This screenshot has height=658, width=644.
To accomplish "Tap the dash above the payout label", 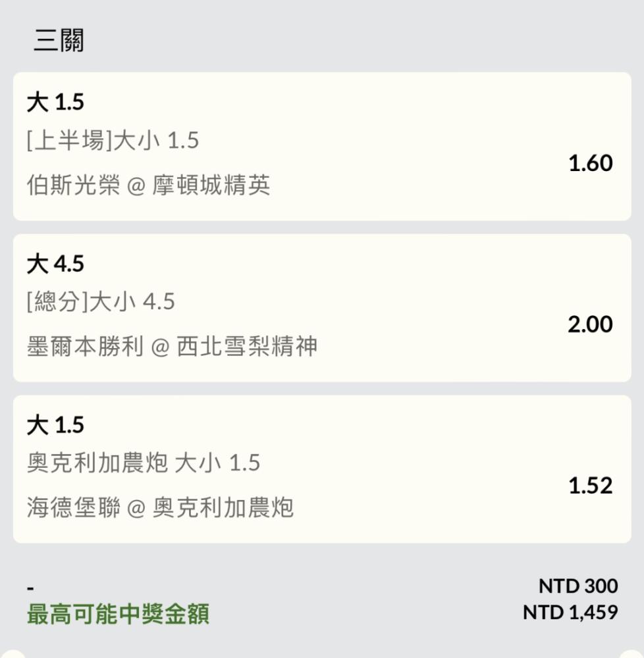I will pyautogui.click(x=30, y=588).
